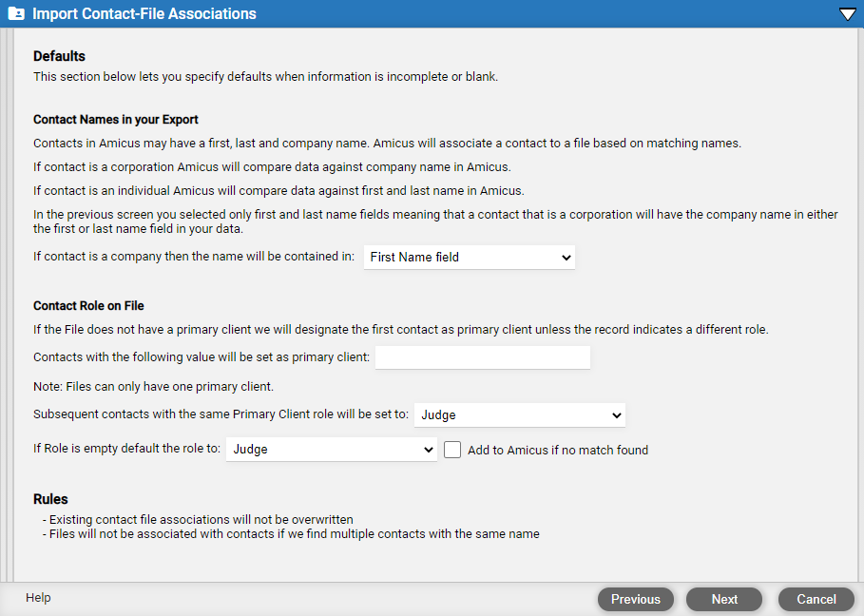
Task: Open the Help link
Action: click(x=38, y=598)
